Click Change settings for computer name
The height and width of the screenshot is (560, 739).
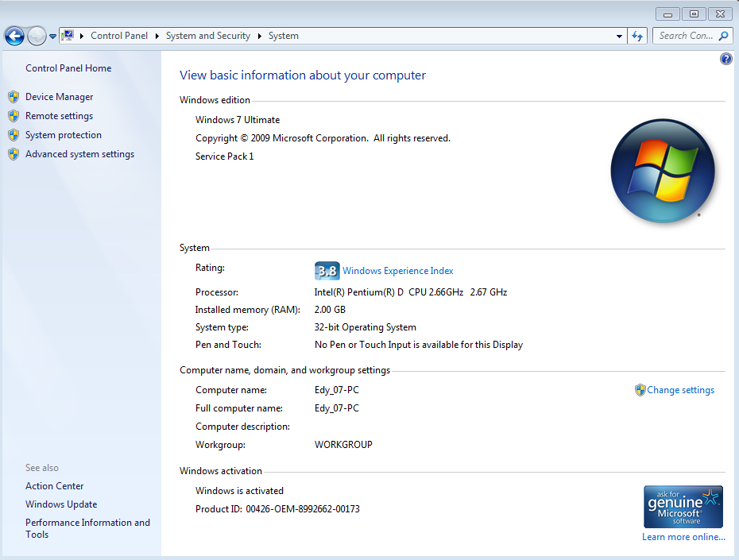680,390
